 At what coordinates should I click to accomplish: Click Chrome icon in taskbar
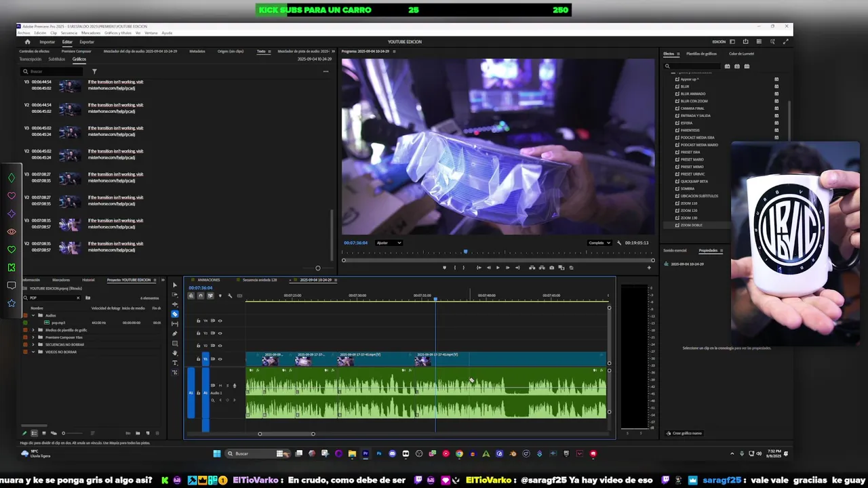tap(459, 453)
